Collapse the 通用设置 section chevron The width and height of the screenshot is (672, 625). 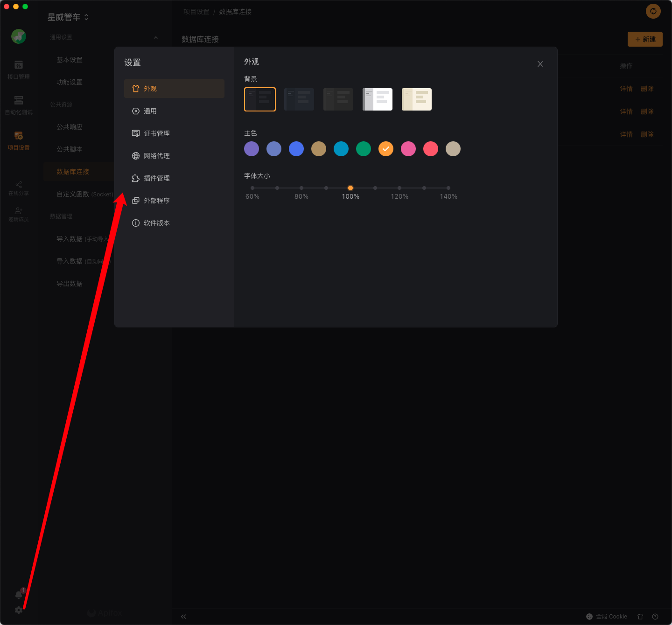(x=156, y=37)
